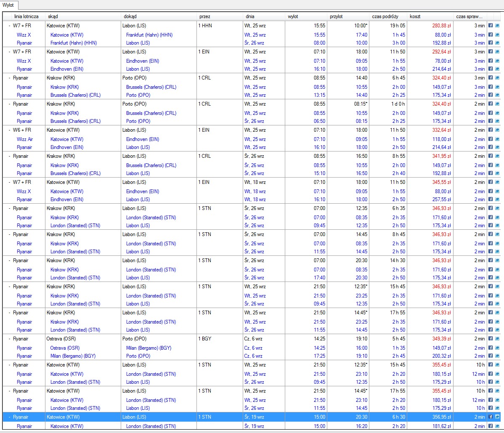Share the 341,95 zł Krakow–Lisbon trip on Facebook
The height and width of the screenshot is (433, 504).
[x=491, y=156]
